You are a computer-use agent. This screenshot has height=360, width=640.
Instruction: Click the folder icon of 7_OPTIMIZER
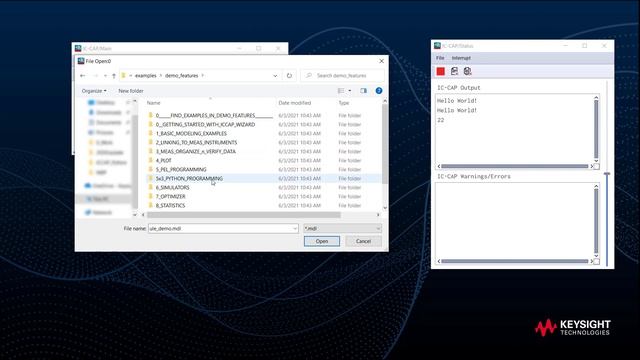point(150,196)
